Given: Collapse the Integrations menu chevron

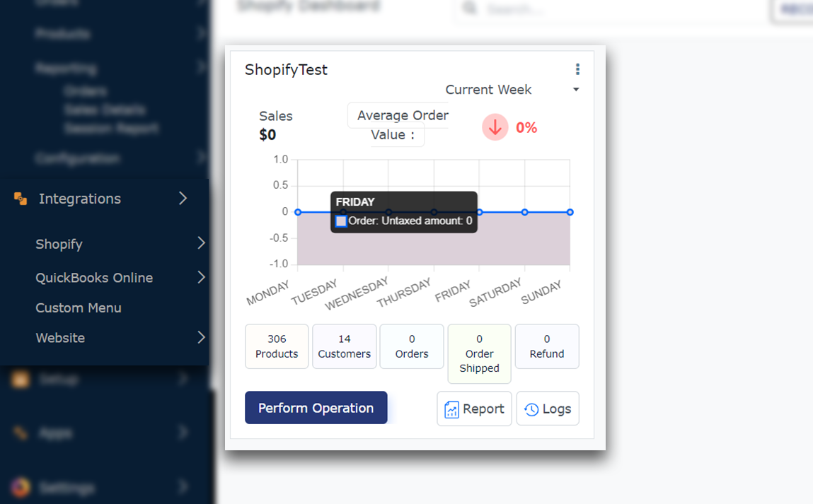Looking at the screenshot, I should [x=183, y=199].
